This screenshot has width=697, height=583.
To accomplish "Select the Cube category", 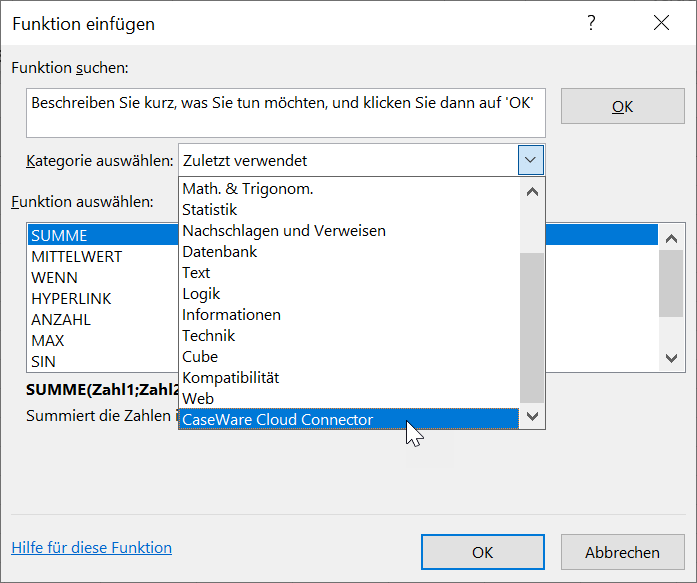I will click(x=348, y=357).
